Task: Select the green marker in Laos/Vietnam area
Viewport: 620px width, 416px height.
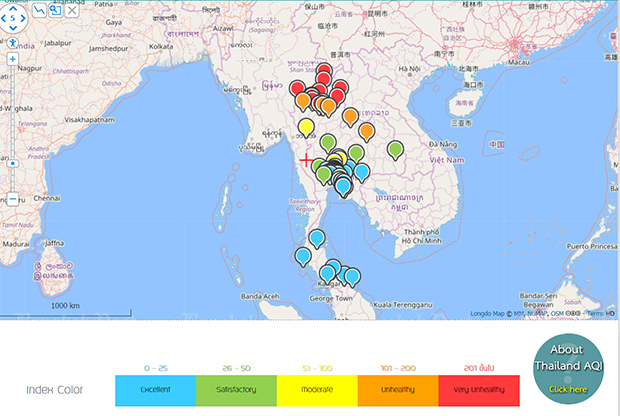Action: tap(396, 149)
